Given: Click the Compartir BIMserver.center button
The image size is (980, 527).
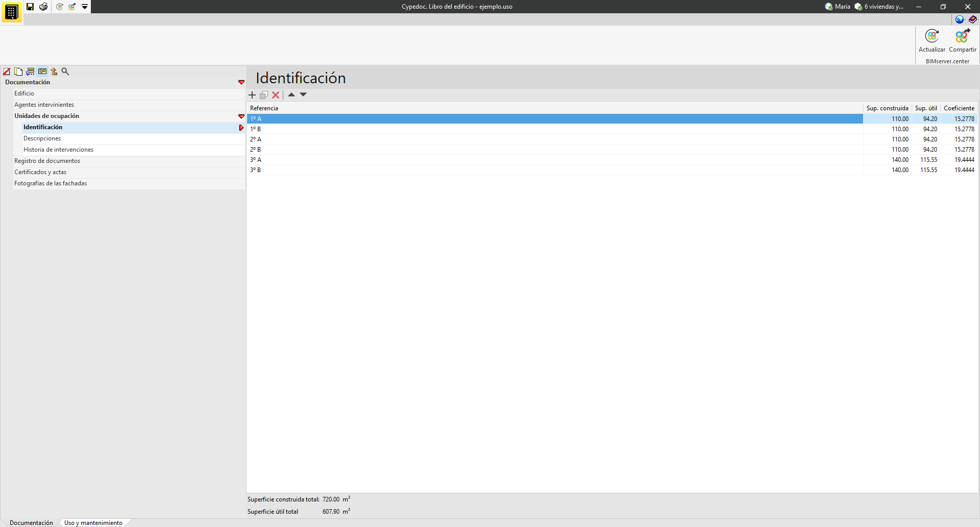Looking at the screenshot, I should click(963, 41).
